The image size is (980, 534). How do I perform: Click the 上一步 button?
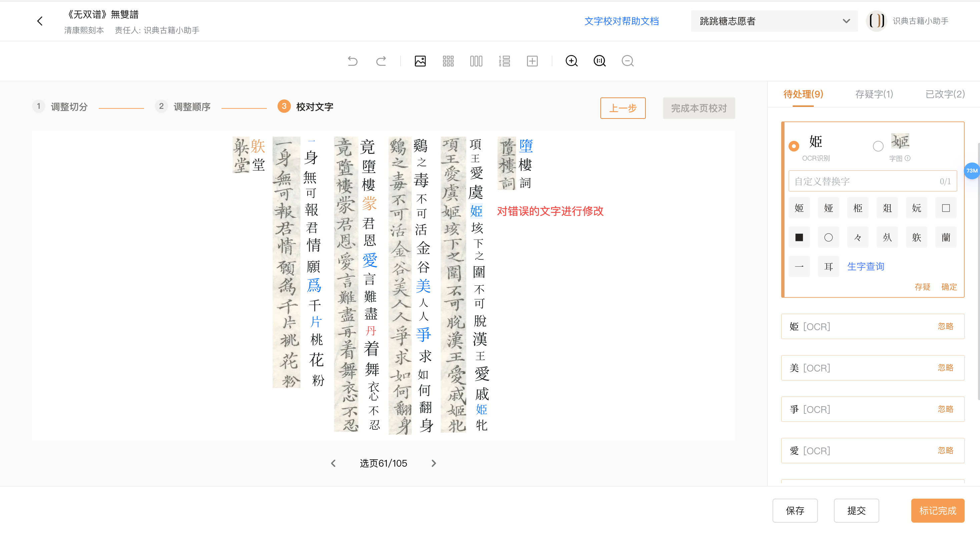pos(623,108)
